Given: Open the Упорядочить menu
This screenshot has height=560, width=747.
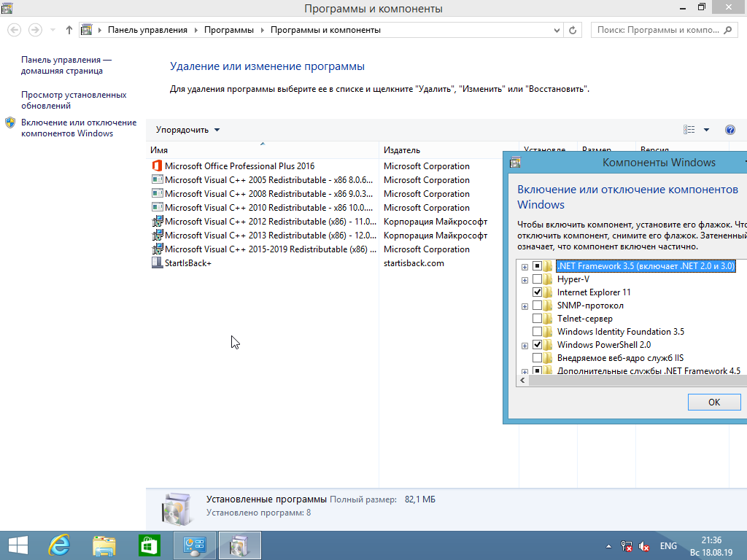Looking at the screenshot, I should [x=187, y=130].
